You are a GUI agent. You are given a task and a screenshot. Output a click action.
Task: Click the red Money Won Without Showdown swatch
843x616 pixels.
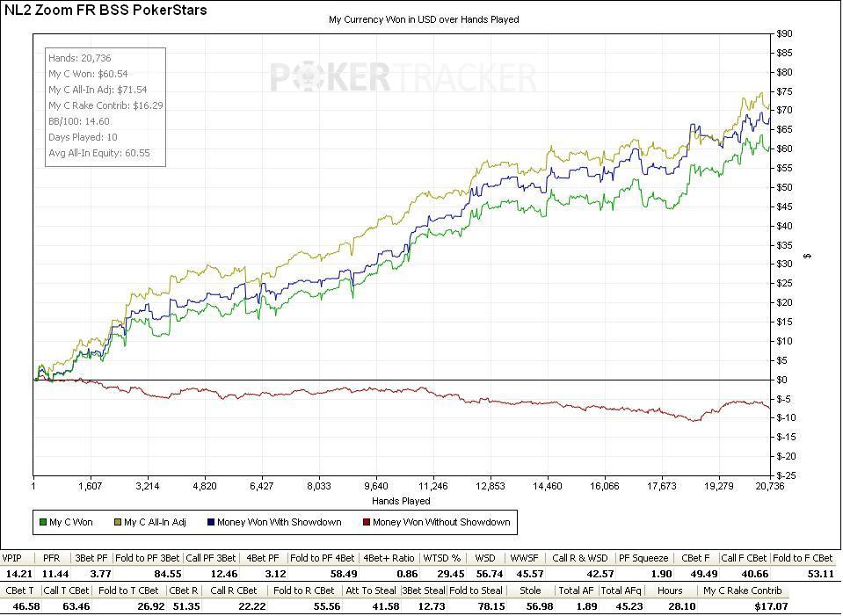click(x=367, y=522)
